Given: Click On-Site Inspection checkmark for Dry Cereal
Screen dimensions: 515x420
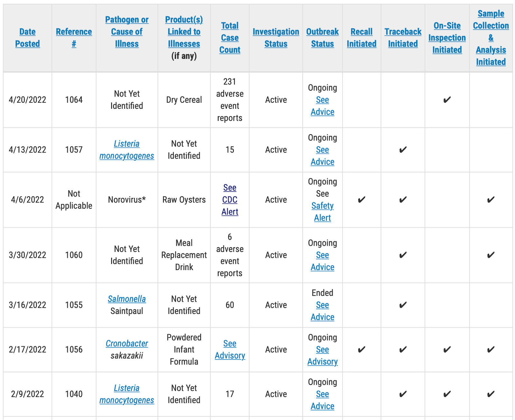Looking at the screenshot, I should click(447, 100).
